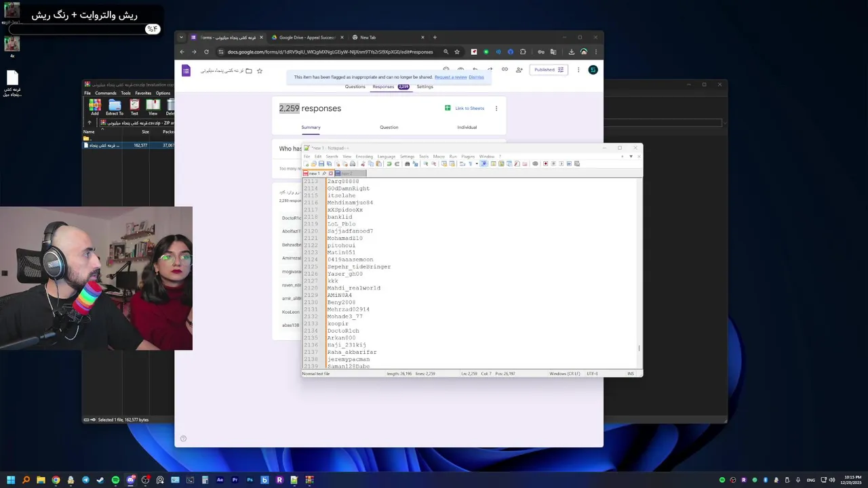Viewport: 868px width, 488px height.
Task: Open WinRAR Favorites menu
Action: pos(143,93)
